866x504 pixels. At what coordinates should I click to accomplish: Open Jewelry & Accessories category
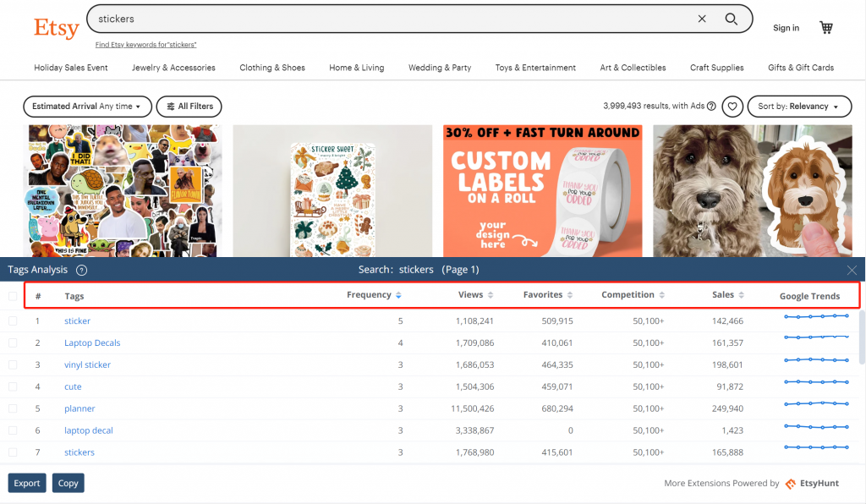[173, 68]
